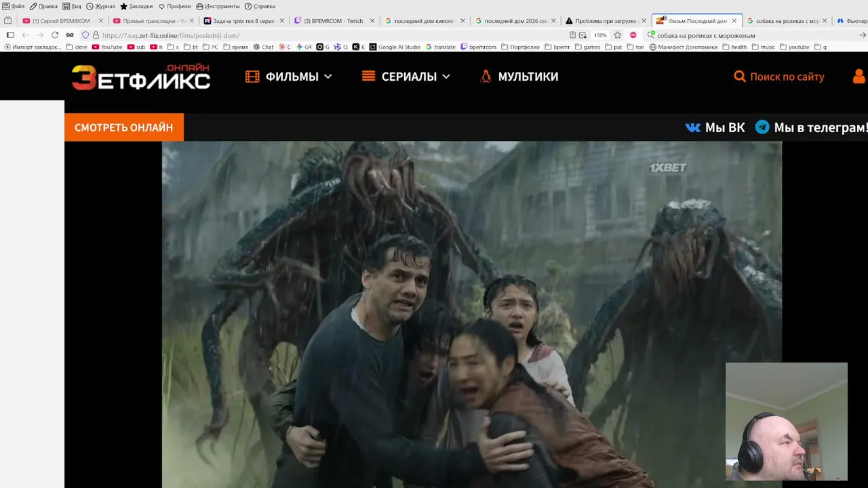
Task: Open the YouTube bookmark
Action: (x=107, y=47)
